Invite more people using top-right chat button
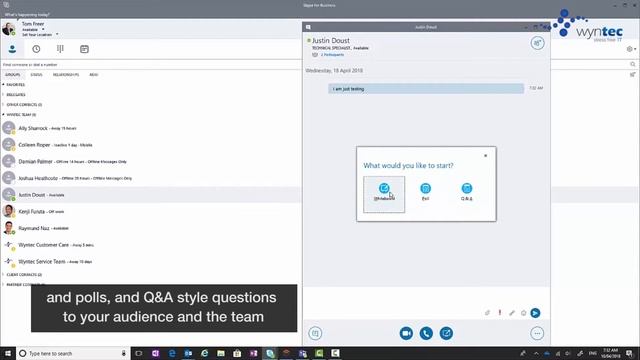The height and width of the screenshot is (360, 640). [x=538, y=43]
